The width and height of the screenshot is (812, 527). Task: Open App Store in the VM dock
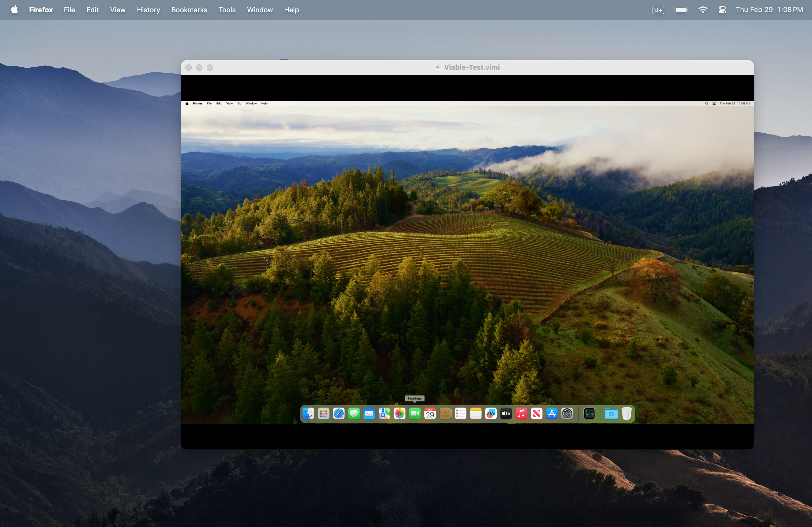tap(552, 414)
